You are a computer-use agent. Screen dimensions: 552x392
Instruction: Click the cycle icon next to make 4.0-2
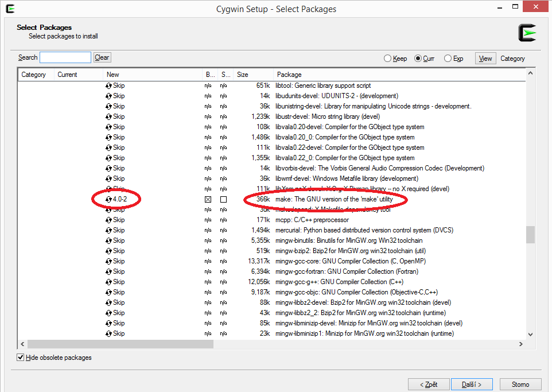click(108, 199)
